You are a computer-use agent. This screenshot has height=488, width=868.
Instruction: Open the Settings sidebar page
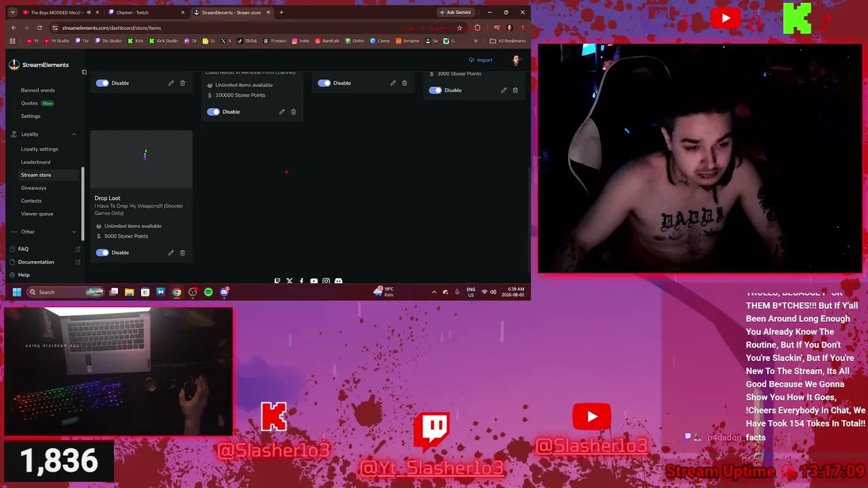31,116
